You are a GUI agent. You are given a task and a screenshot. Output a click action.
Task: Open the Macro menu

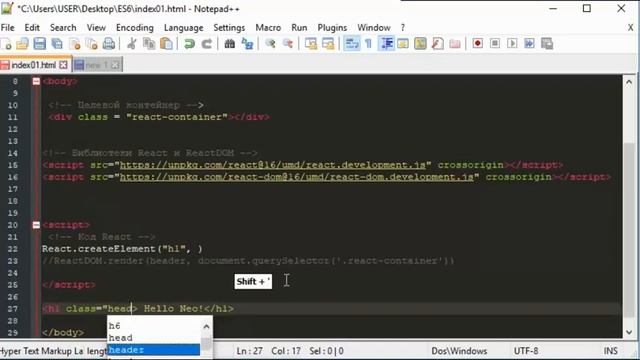coord(268,28)
